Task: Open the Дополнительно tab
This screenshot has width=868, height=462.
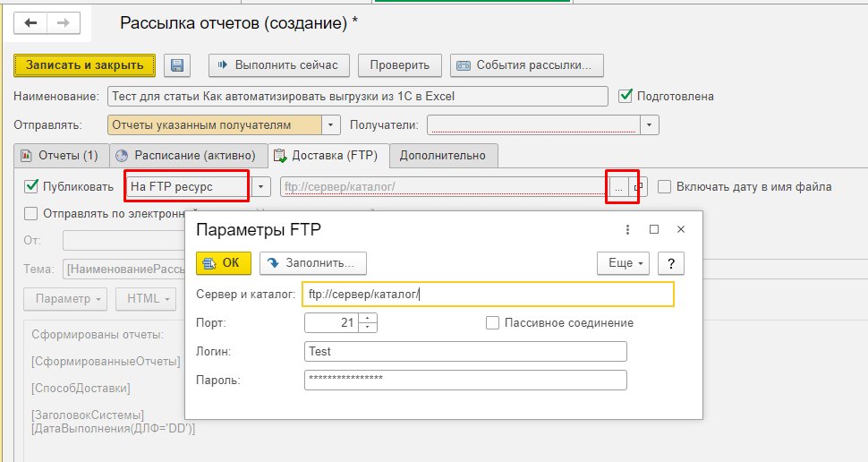Action: (443, 156)
